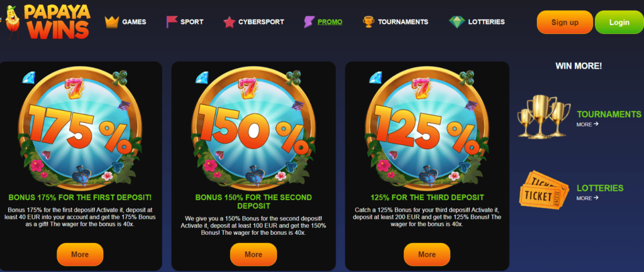This screenshot has height=272, width=644.
Task: Click the green Login button
Action: coord(619,22)
